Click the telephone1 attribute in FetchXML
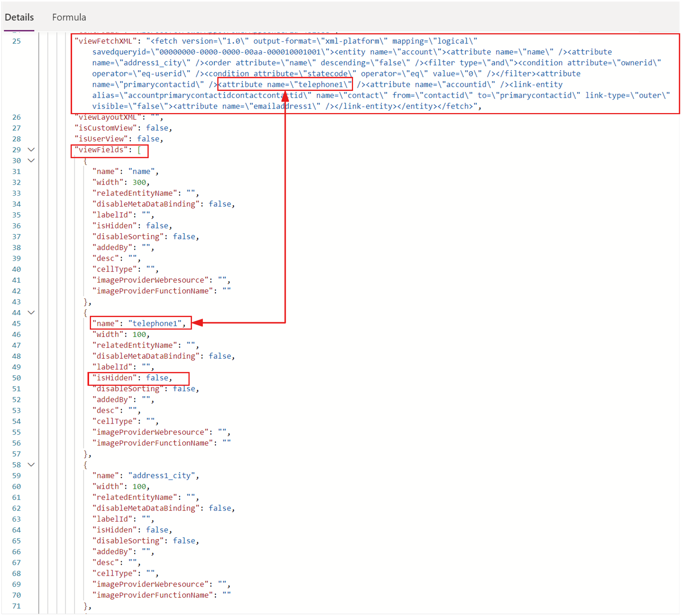This screenshot has height=616, width=682. click(x=285, y=85)
